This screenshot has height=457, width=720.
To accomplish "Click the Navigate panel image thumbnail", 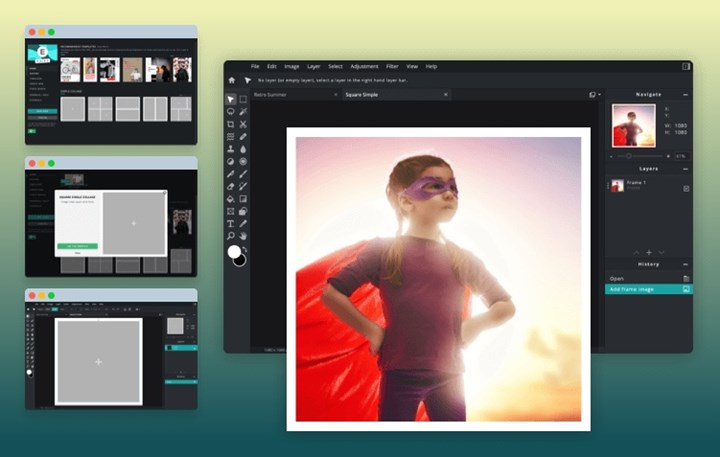I will point(633,126).
